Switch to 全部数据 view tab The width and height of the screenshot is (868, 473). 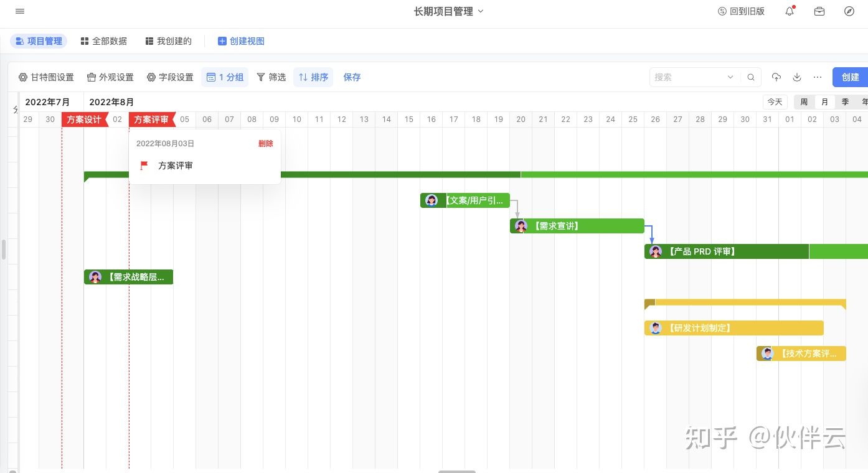pyautogui.click(x=103, y=41)
